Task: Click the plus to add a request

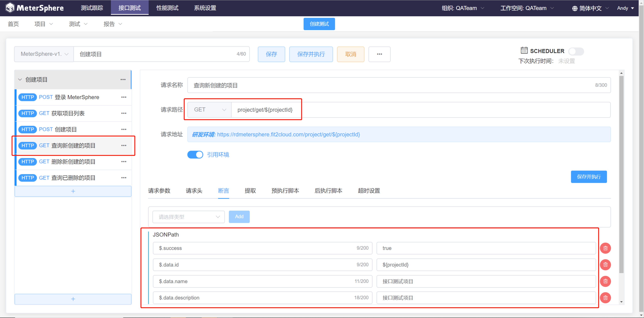Action: (x=73, y=191)
